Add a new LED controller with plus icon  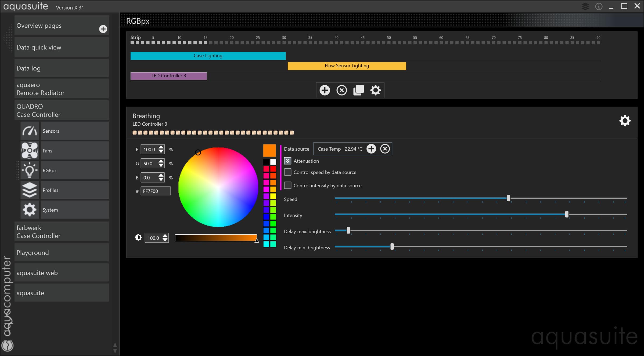(325, 90)
